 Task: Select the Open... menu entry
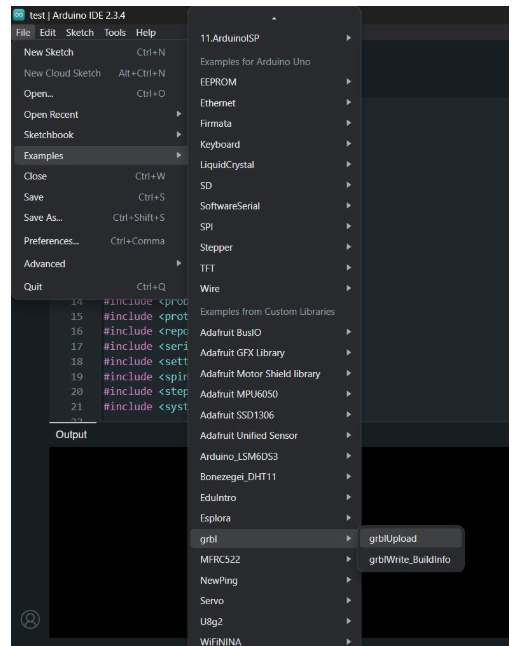pyautogui.click(x=101, y=94)
